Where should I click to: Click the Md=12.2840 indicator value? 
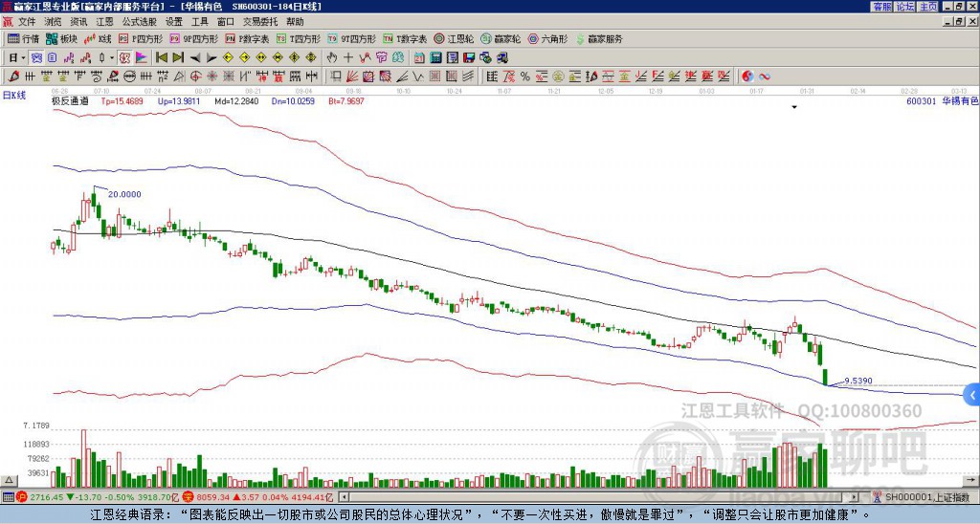[236, 100]
